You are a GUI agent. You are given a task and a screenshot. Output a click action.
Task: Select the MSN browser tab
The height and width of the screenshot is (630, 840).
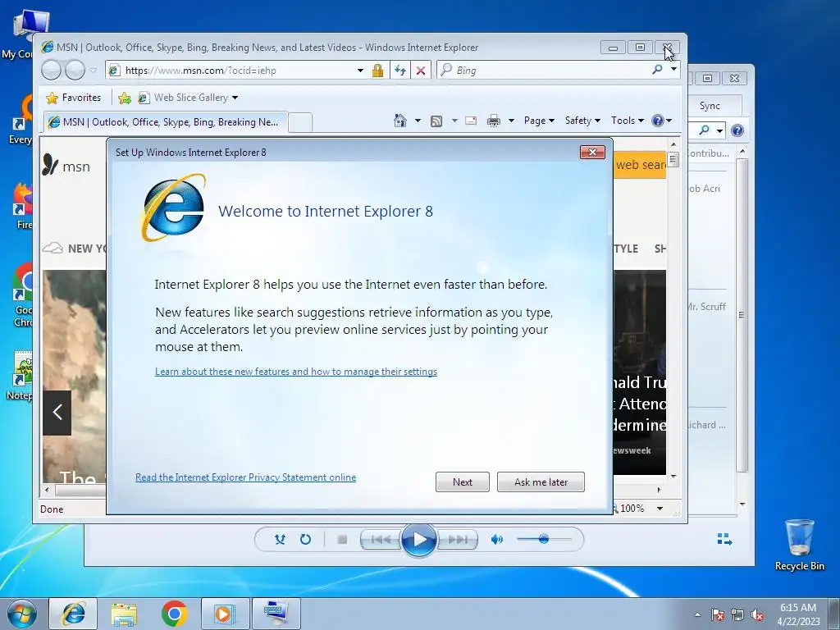point(166,122)
